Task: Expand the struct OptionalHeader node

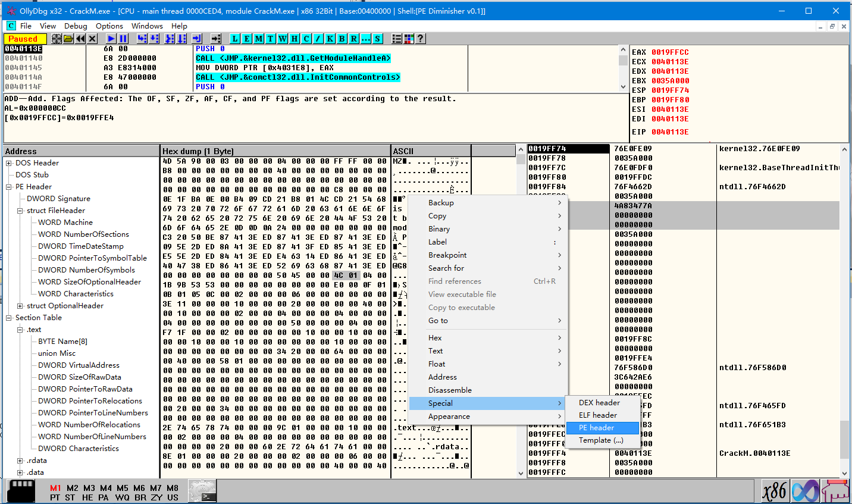Action: pos(20,306)
